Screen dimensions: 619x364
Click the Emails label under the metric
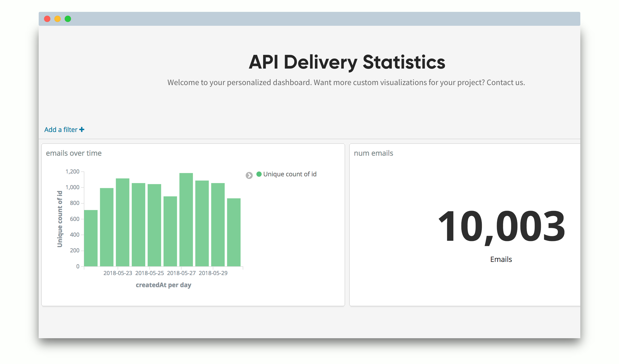501,259
